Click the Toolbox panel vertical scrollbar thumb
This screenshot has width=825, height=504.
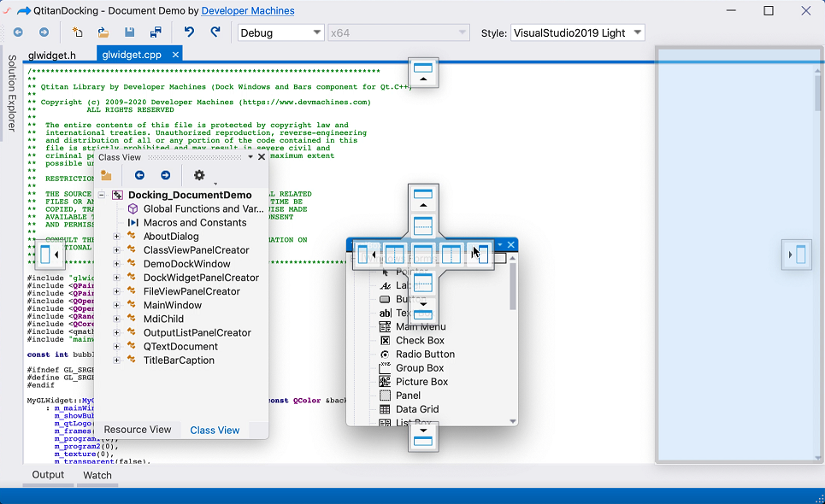click(x=512, y=286)
